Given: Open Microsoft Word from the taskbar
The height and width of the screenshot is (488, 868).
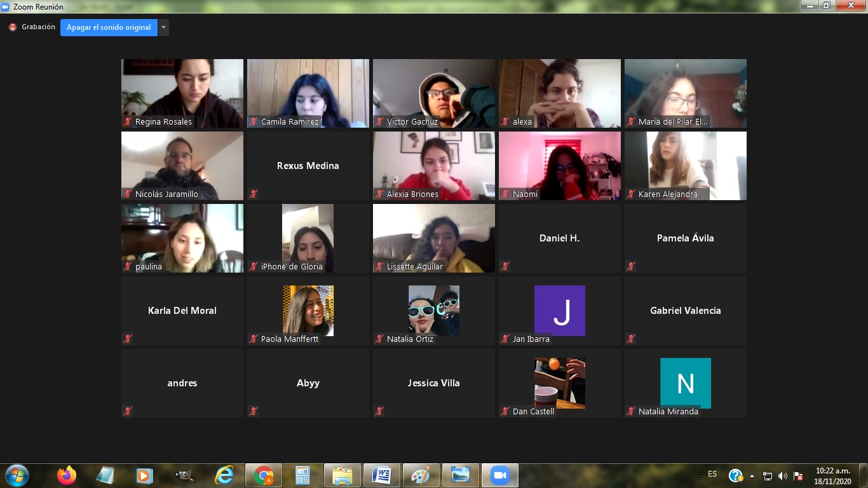Looking at the screenshot, I should coord(381,475).
